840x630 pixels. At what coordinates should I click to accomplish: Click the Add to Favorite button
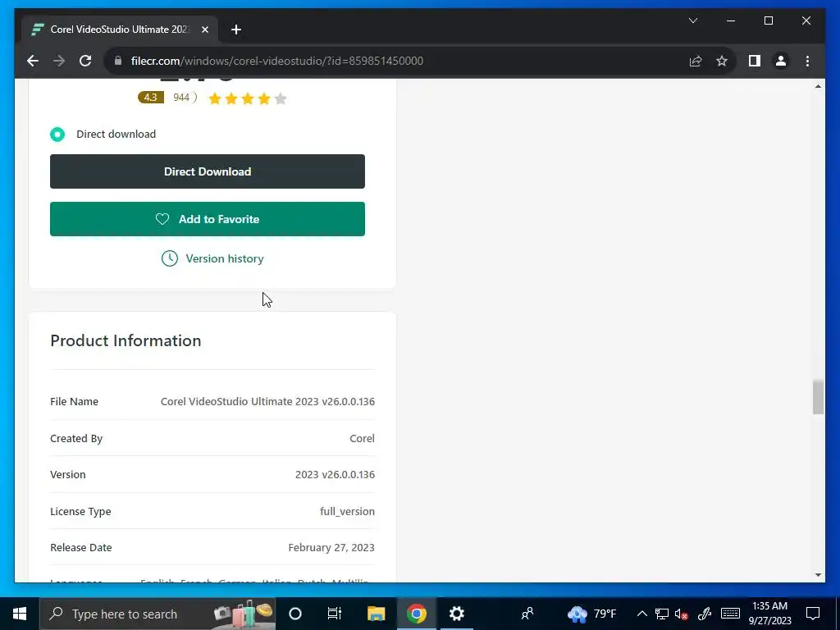208,219
